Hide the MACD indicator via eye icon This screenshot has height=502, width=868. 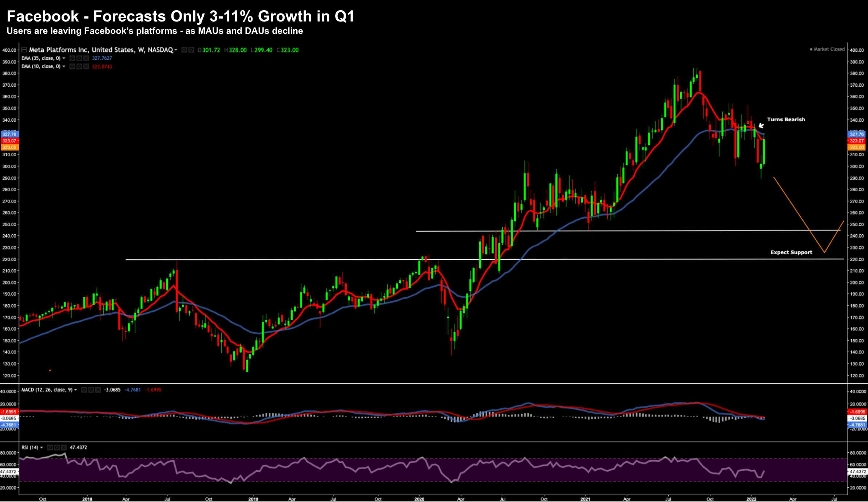click(84, 390)
